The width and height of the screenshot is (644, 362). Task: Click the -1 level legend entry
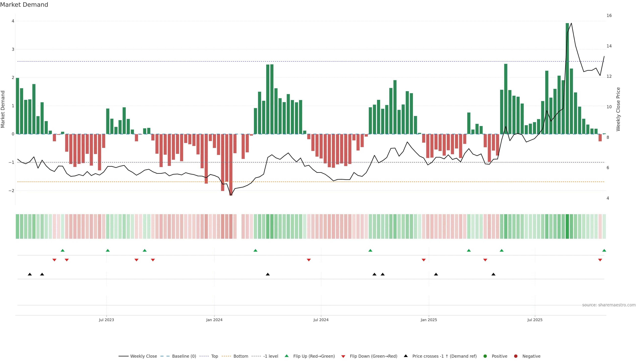(x=271, y=356)
